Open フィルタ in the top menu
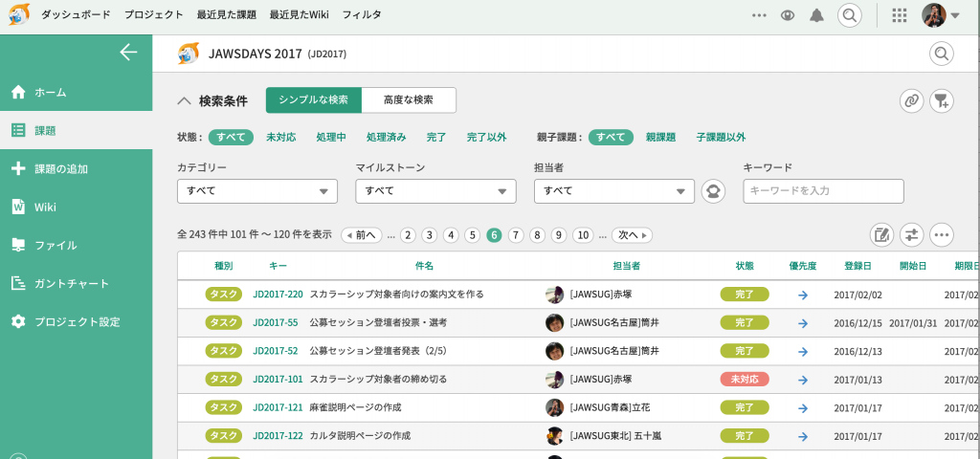The height and width of the screenshot is (459, 980). point(361,15)
